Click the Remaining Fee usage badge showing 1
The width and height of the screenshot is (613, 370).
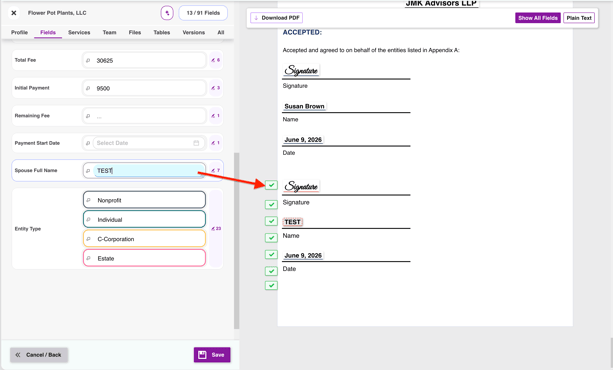[x=215, y=116]
